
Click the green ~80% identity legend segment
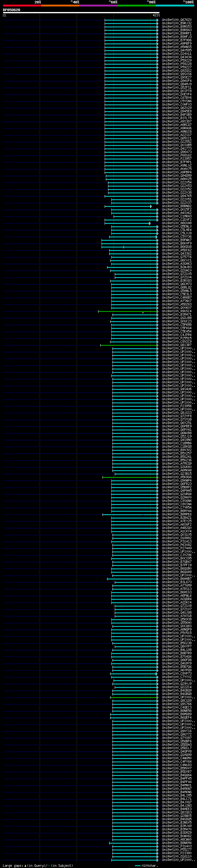click(x=137, y=6)
